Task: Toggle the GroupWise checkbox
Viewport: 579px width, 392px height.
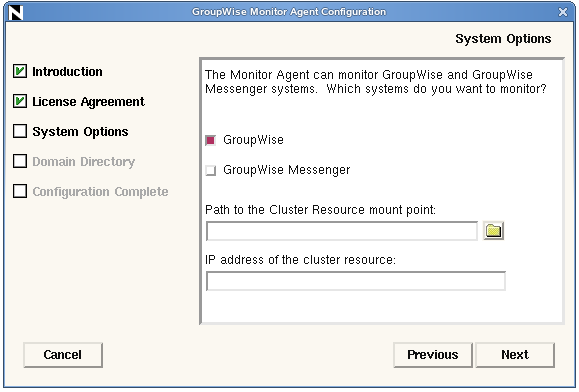Action: [210, 140]
